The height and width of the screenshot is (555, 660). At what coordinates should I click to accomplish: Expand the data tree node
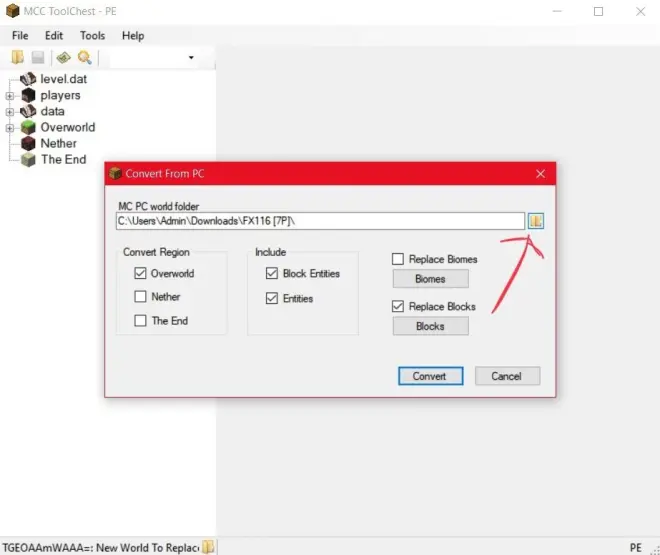pos(10,112)
